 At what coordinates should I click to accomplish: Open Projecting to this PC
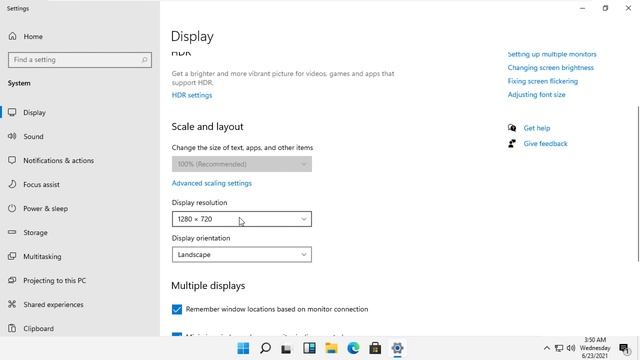(x=54, y=280)
